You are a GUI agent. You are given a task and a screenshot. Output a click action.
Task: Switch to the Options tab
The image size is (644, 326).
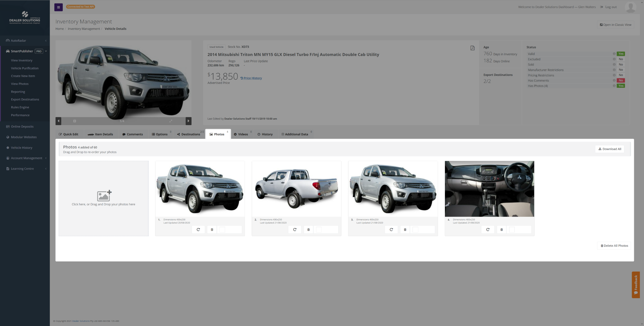coord(160,134)
